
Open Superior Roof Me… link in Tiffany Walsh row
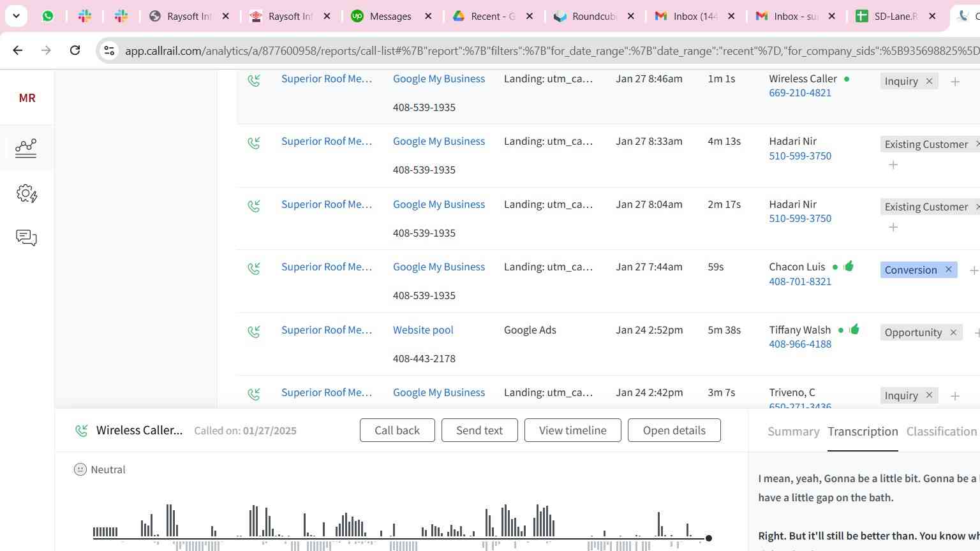pyautogui.click(x=327, y=330)
